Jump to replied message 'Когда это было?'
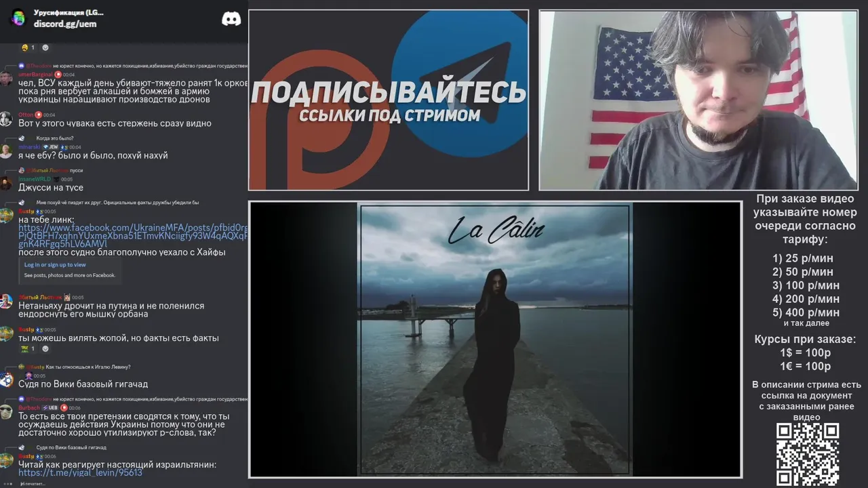 pos(55,138)
